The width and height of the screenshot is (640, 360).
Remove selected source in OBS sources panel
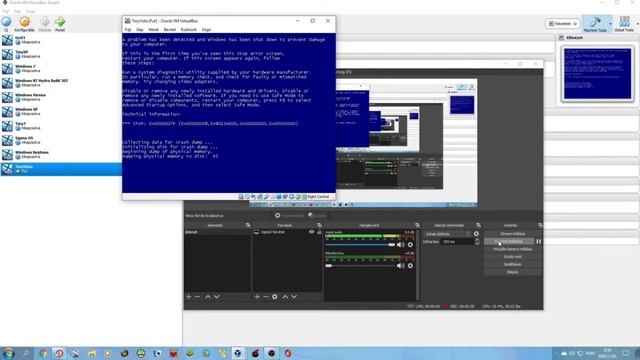coord(266,297)
